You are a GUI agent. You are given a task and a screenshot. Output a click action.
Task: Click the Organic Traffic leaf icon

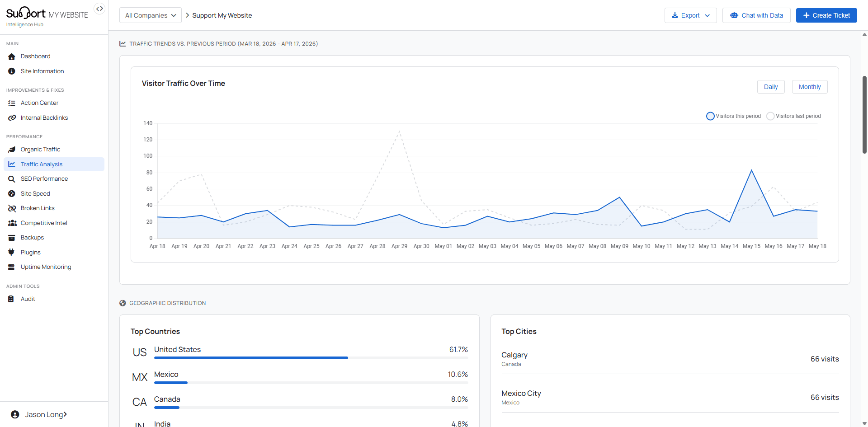coord(12,150)
